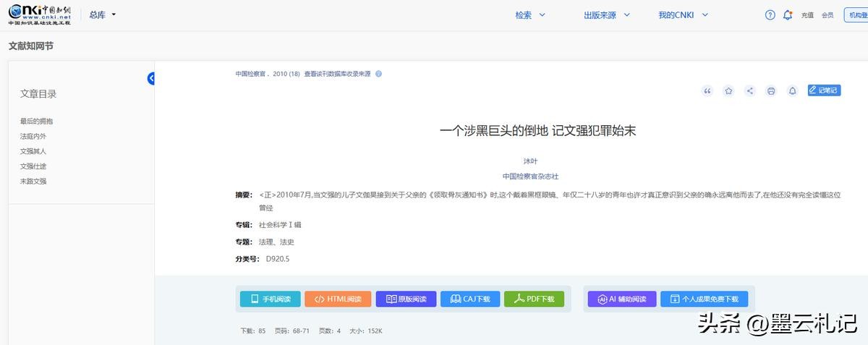Viewport: 868px width, 345px height.
Task: Favorite this article with star icon
Action: pyautogui.click(x=728, y=90)
